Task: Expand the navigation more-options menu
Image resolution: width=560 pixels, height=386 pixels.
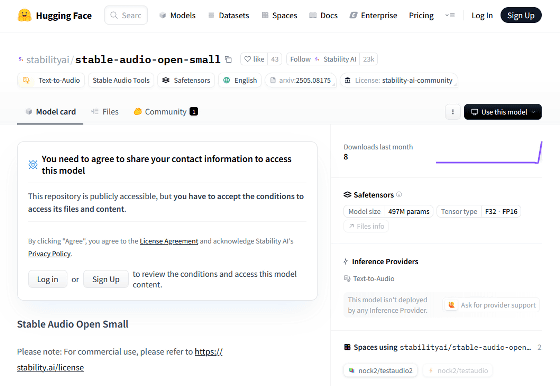Action: [450, 15]
